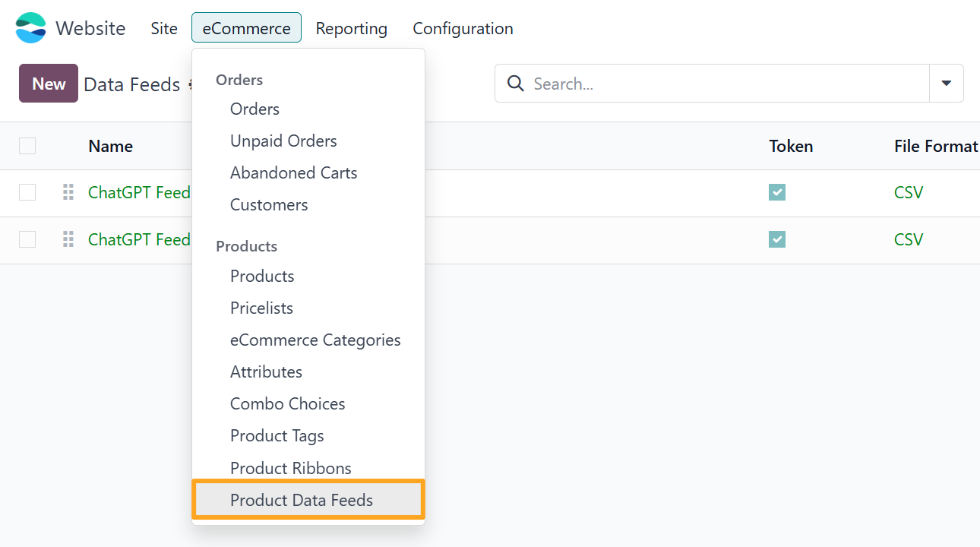The height and width of the screenshot is (547, 980).
Task: Sort by the Name column header
Action: [x=110, y=146]
